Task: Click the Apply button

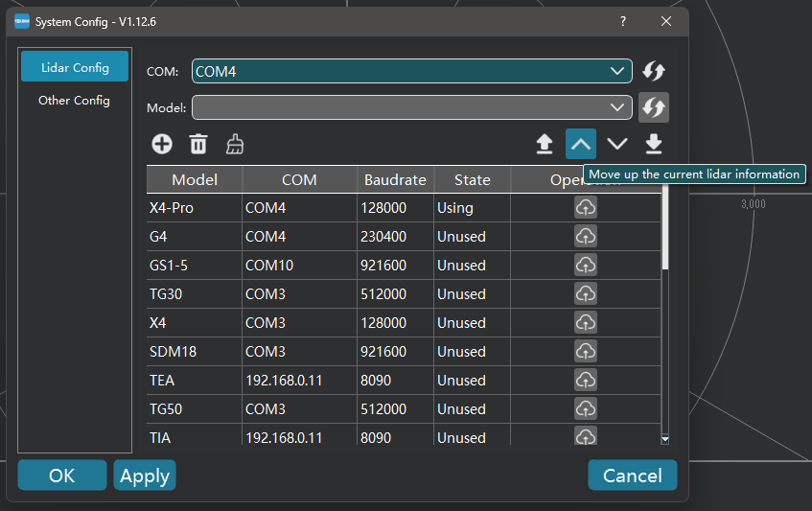Action: pos(145,476)
